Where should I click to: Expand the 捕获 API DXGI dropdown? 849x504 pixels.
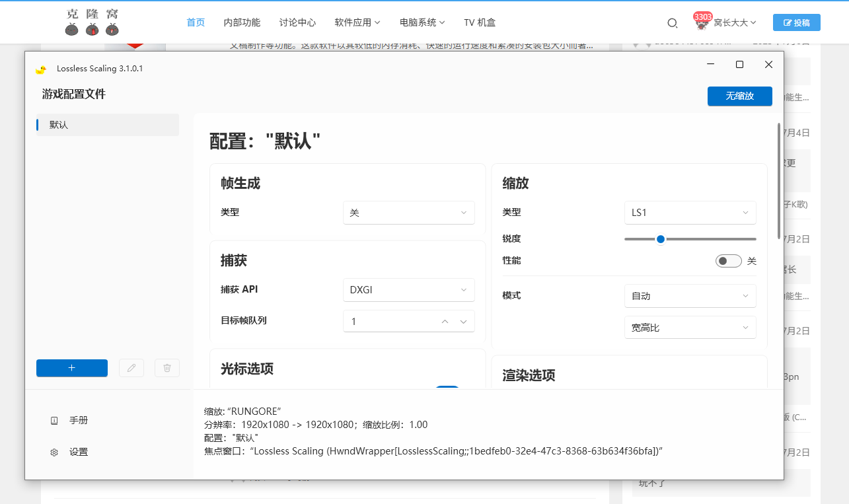408,290
